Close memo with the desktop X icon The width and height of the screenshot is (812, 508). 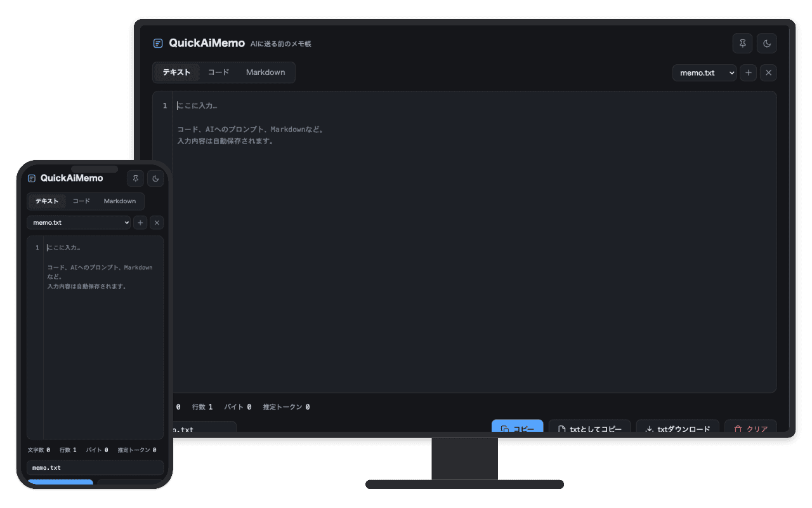(768, 73)
